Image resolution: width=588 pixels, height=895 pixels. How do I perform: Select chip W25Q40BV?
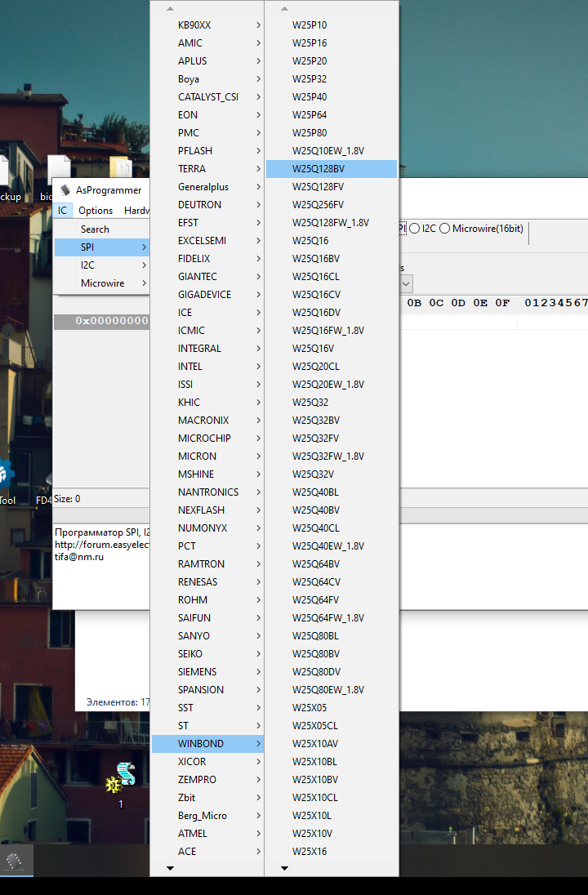(x=331, y=510)
